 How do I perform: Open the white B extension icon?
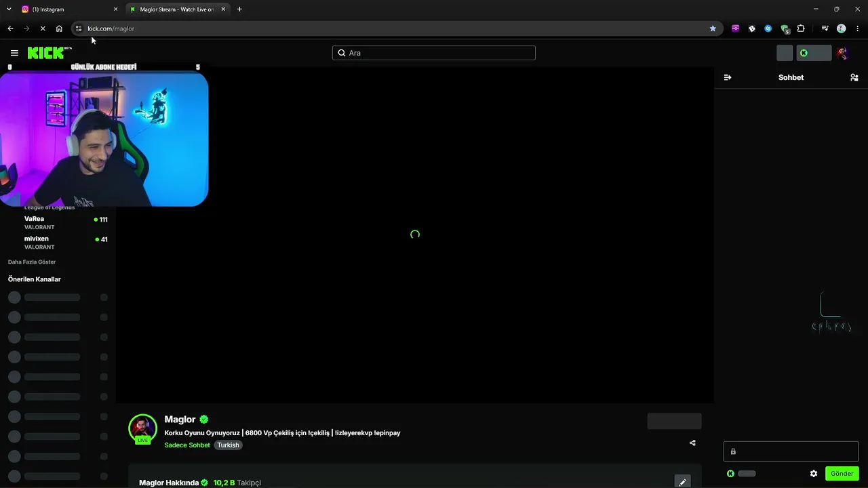coord(752,28)
